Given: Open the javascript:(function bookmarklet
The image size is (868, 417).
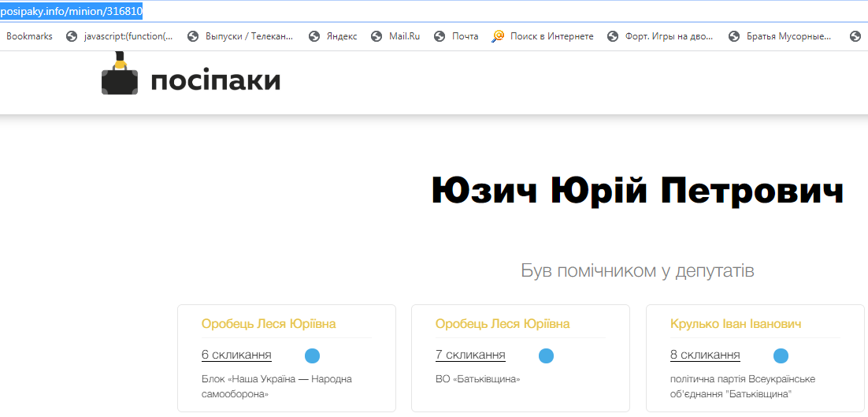Looking at the screenshot, I should [128, 36].
